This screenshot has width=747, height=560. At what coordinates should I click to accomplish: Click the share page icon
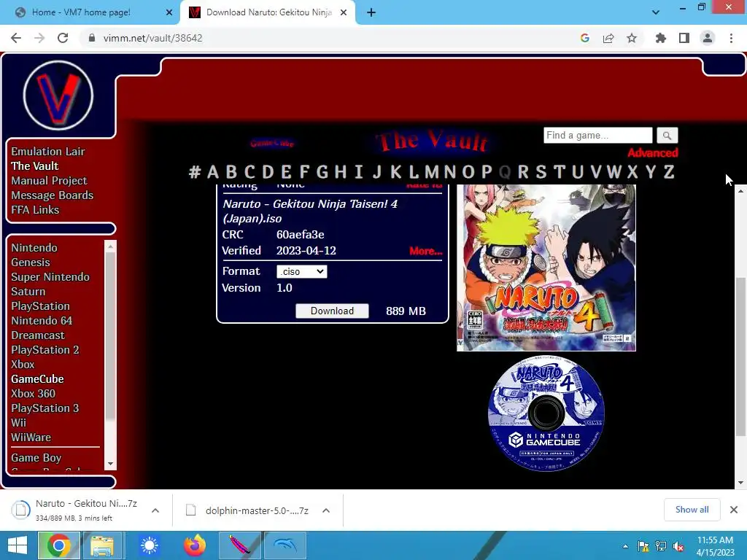608,38
